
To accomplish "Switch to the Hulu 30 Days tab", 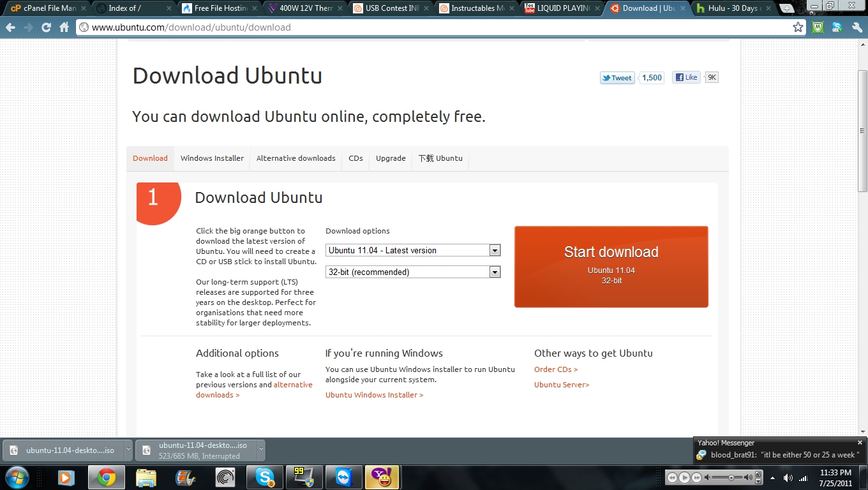I will [x=733, y=8].
